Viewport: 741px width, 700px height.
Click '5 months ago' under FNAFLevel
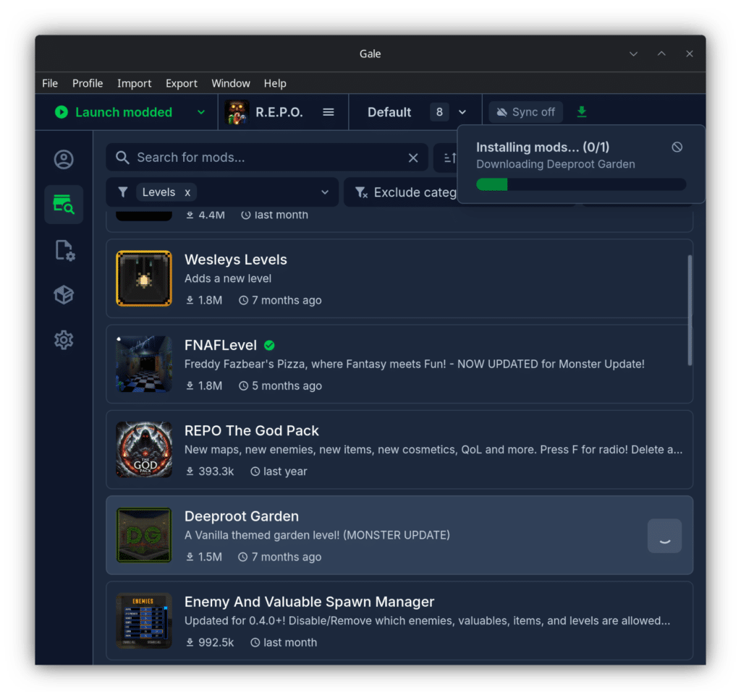[x=287, y=386]
